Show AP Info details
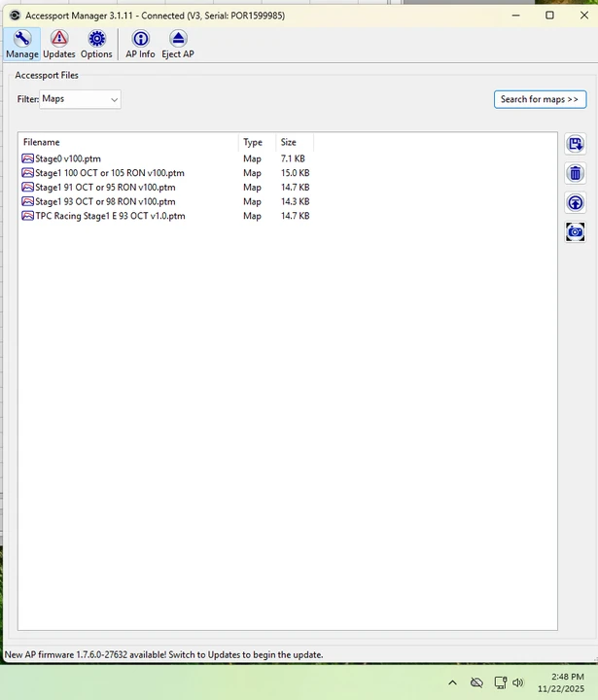Screen dimensions: 598x700 (140, 44)
